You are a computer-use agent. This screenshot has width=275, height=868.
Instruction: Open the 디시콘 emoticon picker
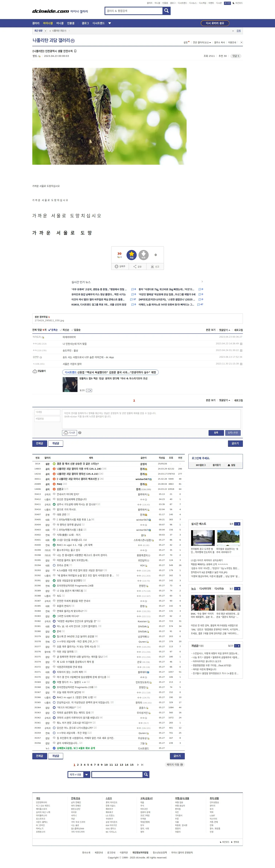tap(69, 433)
